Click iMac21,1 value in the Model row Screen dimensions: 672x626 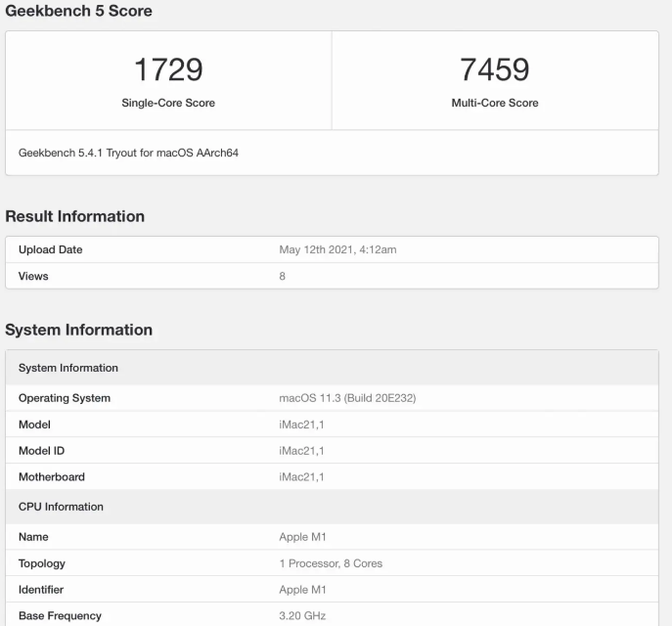[301, 425]
